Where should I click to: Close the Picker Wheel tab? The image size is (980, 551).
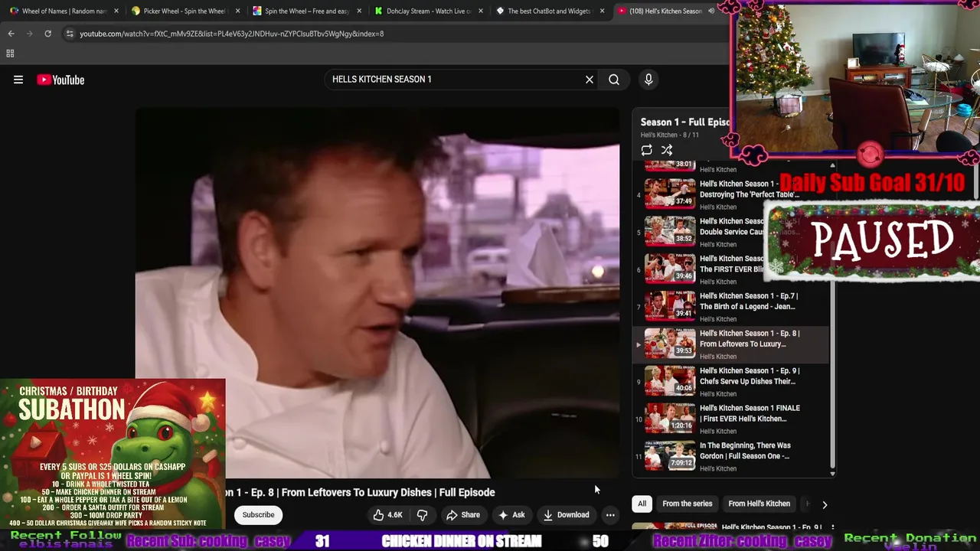pos(237,11)
